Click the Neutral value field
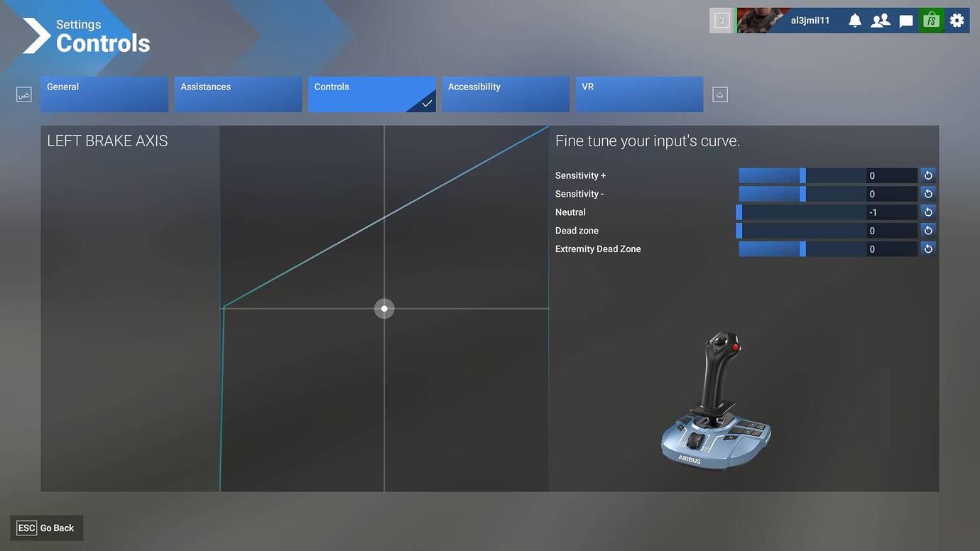Image resolution: width=980 pixels, height=551 pixels. point(873,212)
